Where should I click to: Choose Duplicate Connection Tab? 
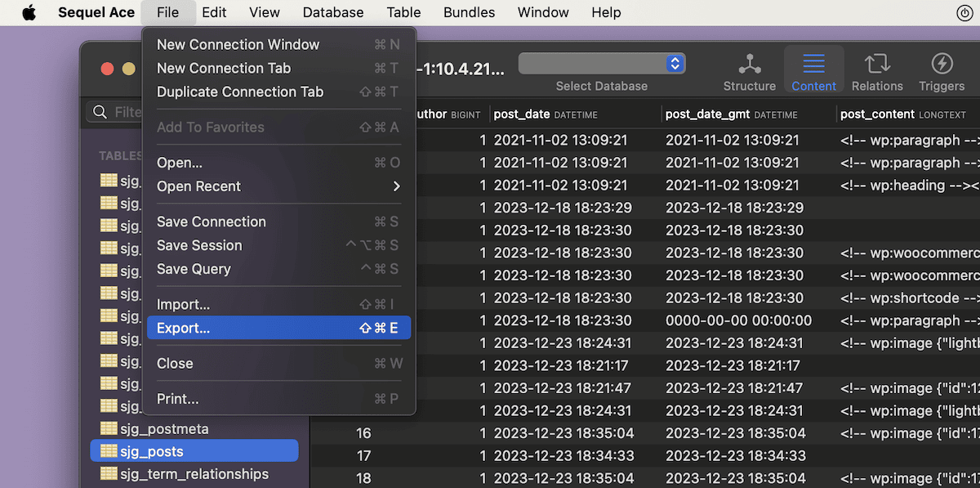tap(278, 92)
